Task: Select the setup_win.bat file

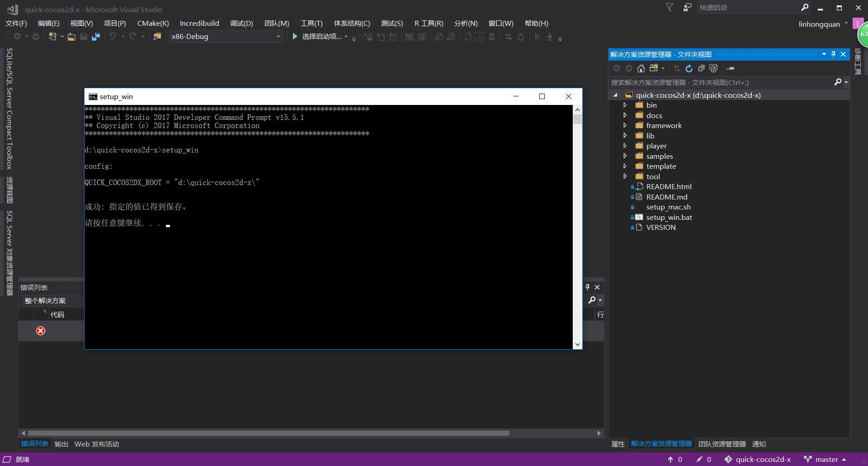Action: coord(669,217)
